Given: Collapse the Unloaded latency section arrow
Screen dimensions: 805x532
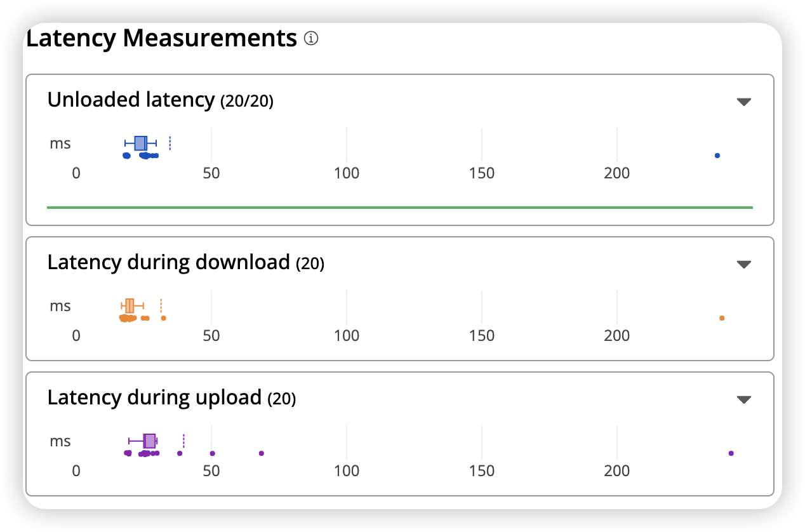Looking at the screenshot, I should click(x=744, y=102).
